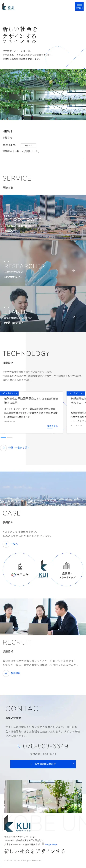Open the FOR CORPORATE service banner
The height and width of the screenshot is (868, 86).
tap(43, 217)
